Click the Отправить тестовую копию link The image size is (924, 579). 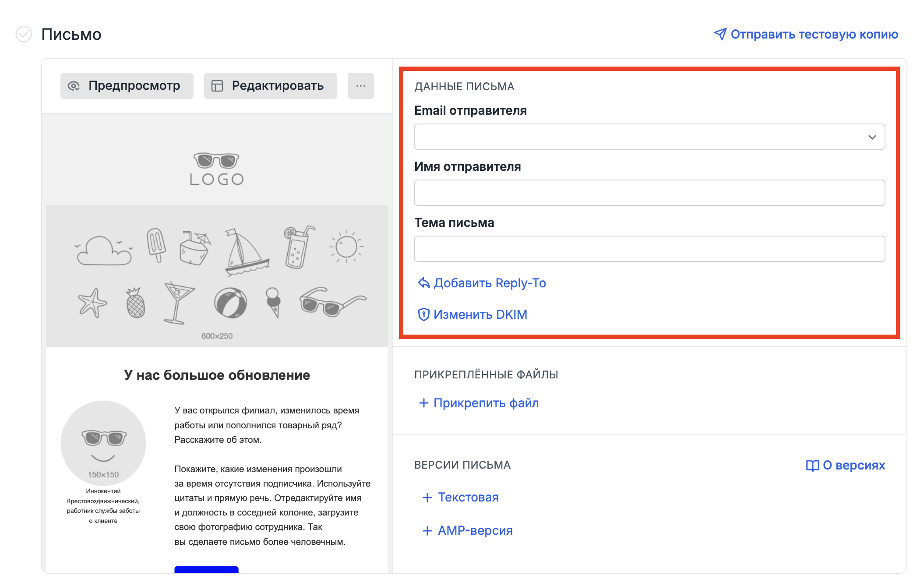(814, 34)
